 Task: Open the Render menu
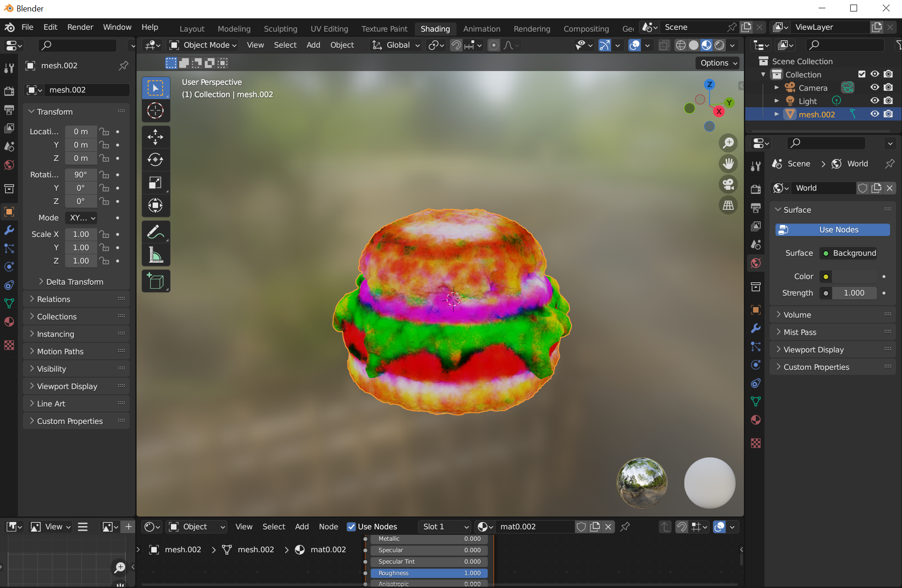click(80, 27)
